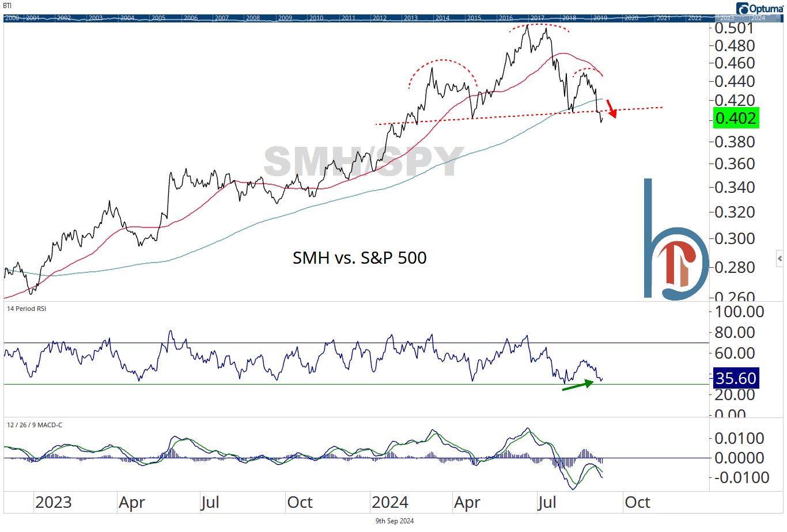
Task: Jump to 2005 in the overview timeline
Action: pyautogui.click(x=158, y=18)
